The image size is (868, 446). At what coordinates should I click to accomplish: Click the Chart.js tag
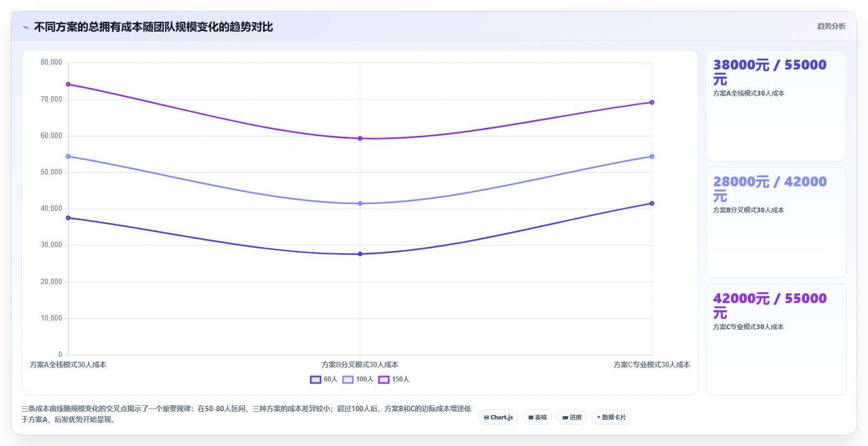[498, 417]
